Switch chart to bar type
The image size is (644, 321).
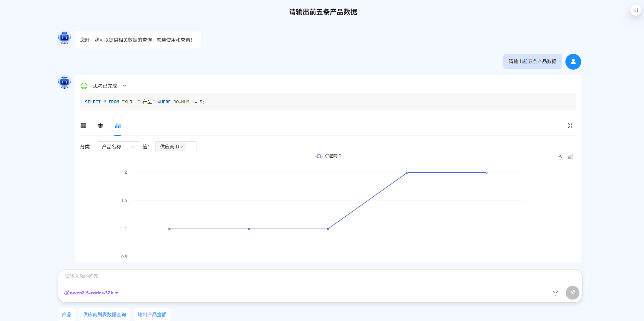(x=571, y=157)
